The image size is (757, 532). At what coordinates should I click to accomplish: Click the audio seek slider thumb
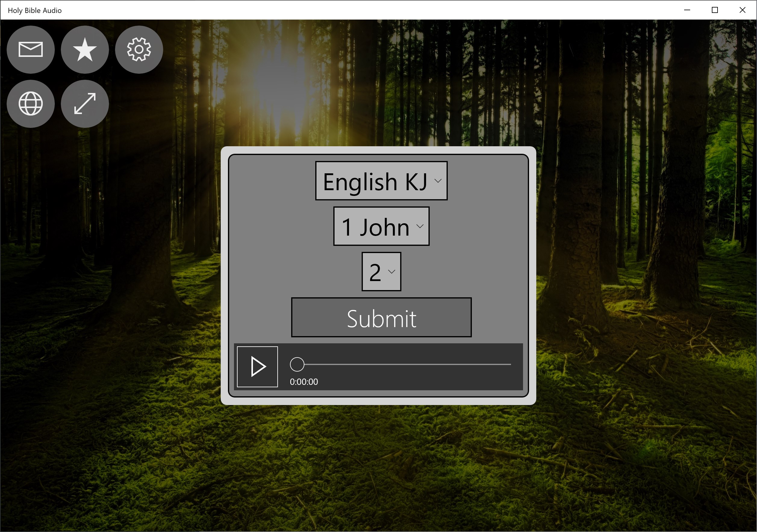tap(297, 364)
